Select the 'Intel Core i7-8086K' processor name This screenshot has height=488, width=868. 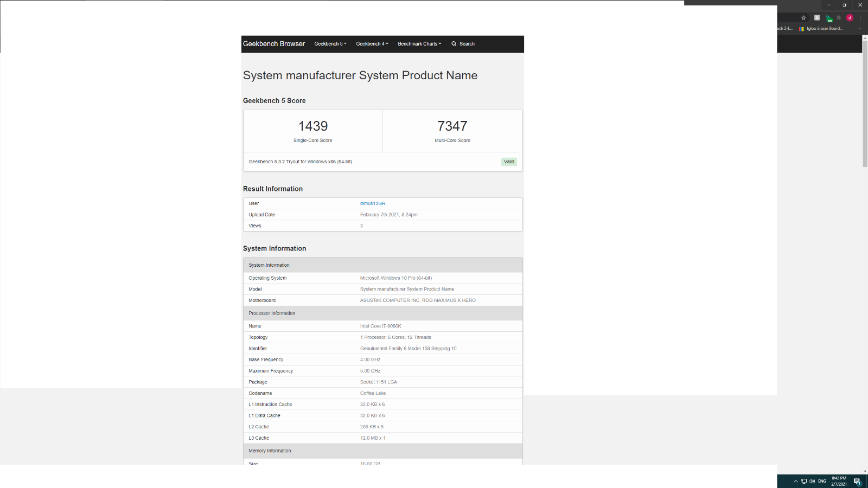[x=381, y=326]
